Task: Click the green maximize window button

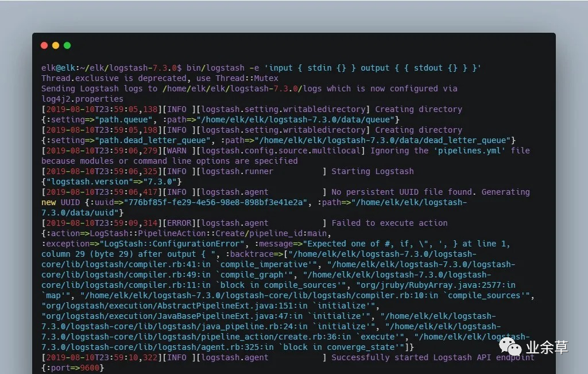Action: (x=67, y=45)
